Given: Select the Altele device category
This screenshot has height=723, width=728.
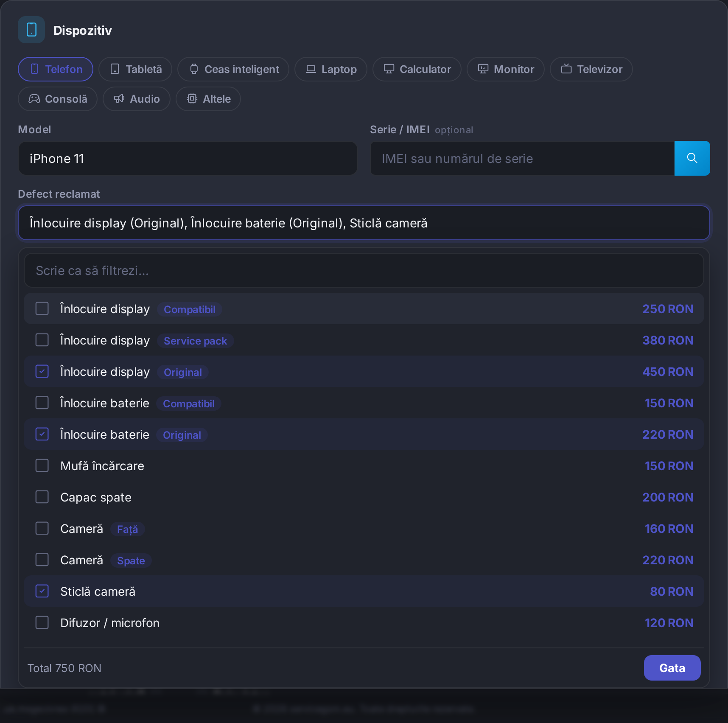Looking at the screenshot, I should tap(208, 99).
